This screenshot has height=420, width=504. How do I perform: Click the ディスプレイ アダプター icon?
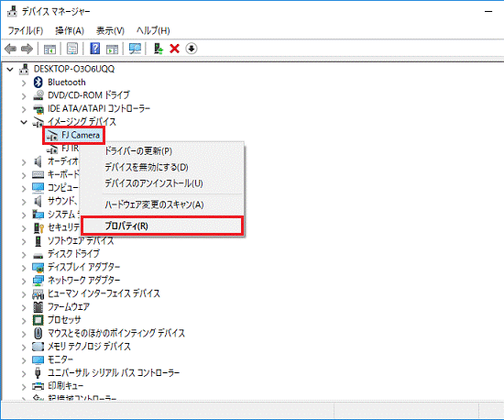click(x=38, y=267)
